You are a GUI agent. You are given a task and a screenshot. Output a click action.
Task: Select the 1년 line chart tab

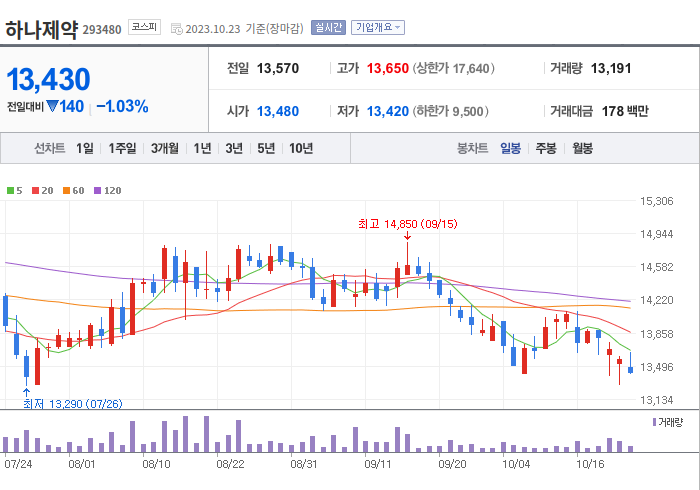(x=202, y=148)
